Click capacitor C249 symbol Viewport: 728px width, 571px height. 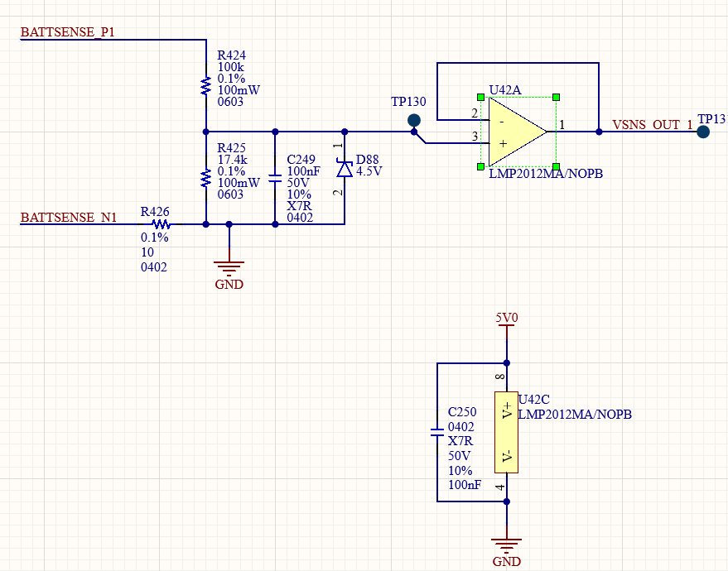(x=275, y=179)
